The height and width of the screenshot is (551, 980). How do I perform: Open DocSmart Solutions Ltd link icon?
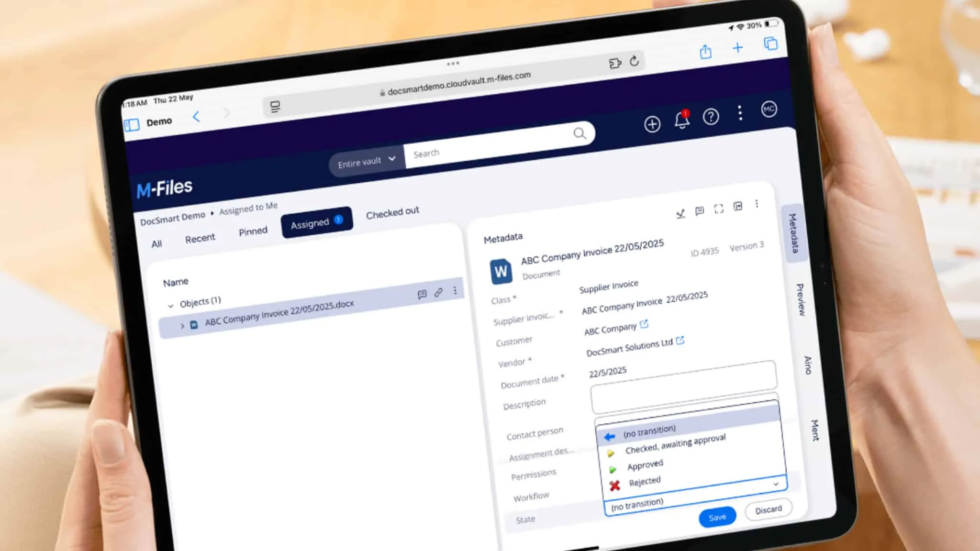(x=680, y=341)
